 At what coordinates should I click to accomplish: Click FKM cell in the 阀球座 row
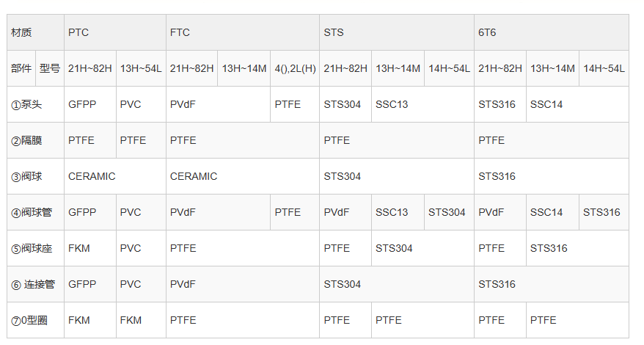[90, 248]
